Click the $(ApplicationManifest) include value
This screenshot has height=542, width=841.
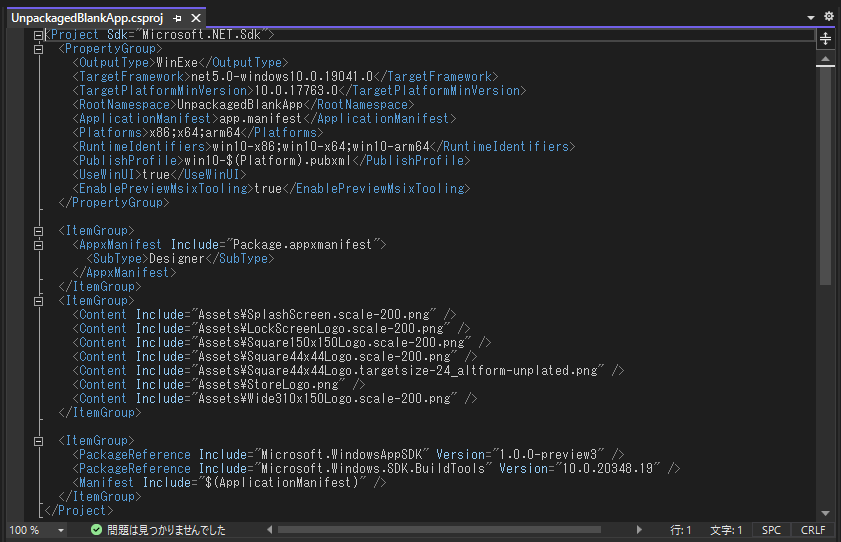click(282, 483)
